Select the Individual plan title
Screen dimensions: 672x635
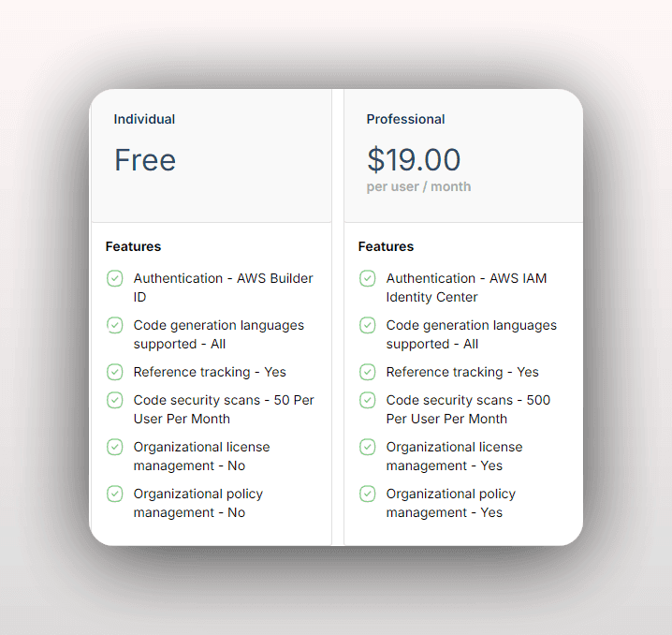coord(144,119)
